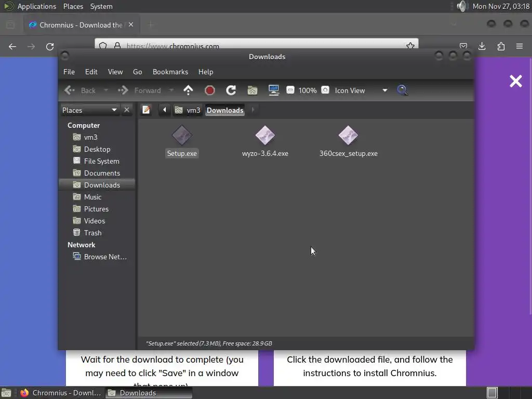
Task: Open the System menu in the top panel
Action: click(101, 6)
